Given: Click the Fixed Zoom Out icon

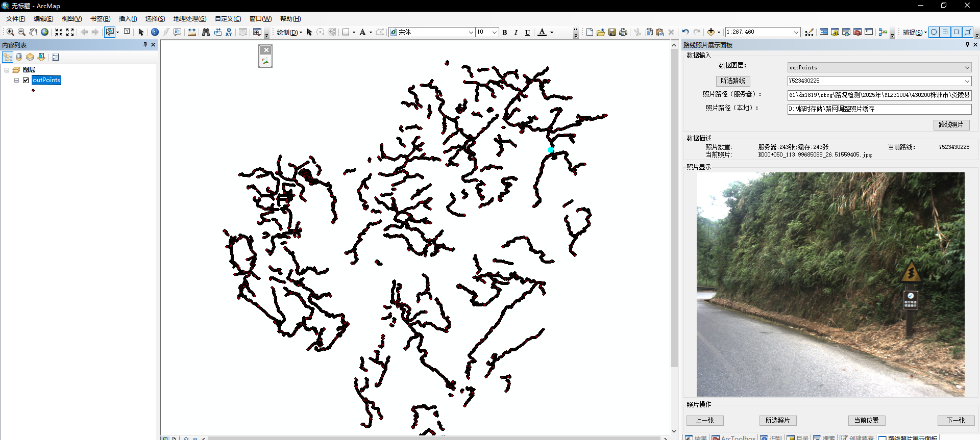Looking at the screenshot, I should pyautogui.click(x=70, y=32).
